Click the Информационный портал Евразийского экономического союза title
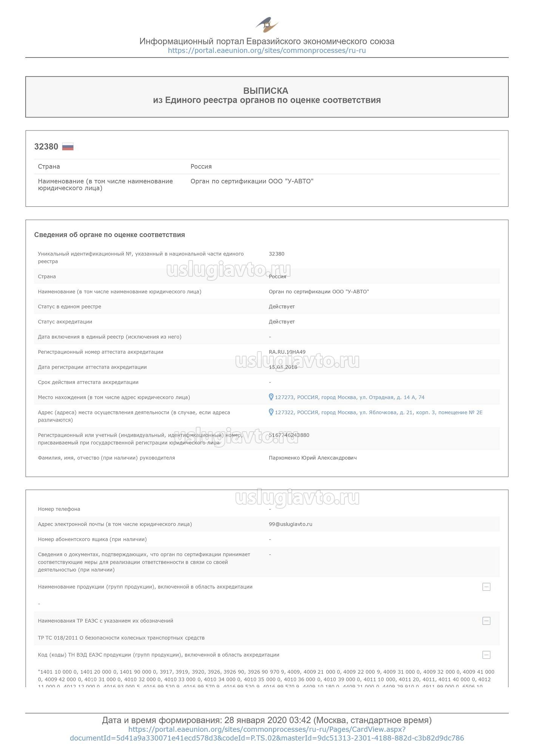This screenshot has width=534, height=756. pos(267,41)
